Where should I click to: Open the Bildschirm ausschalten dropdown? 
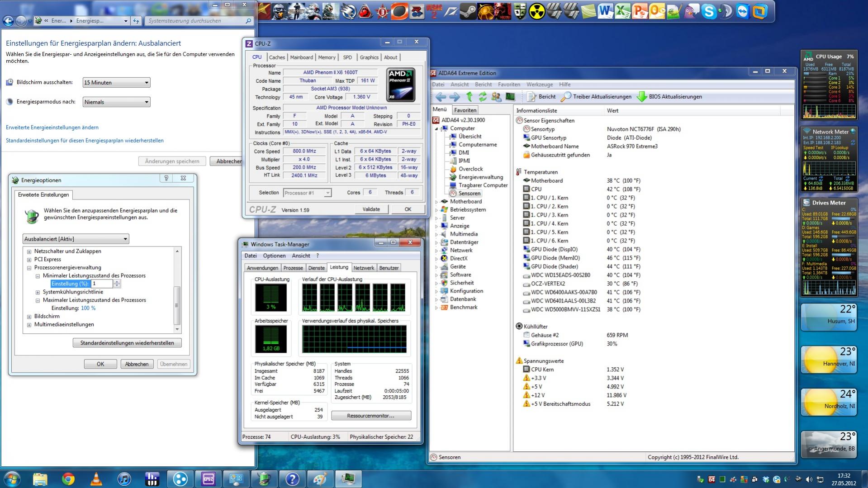coord(116,82)
